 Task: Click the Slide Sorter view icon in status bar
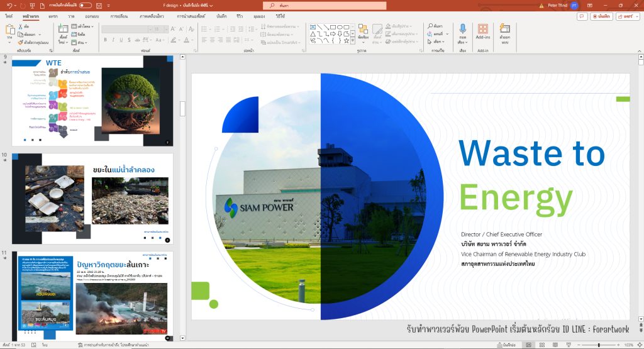point(541,345)
